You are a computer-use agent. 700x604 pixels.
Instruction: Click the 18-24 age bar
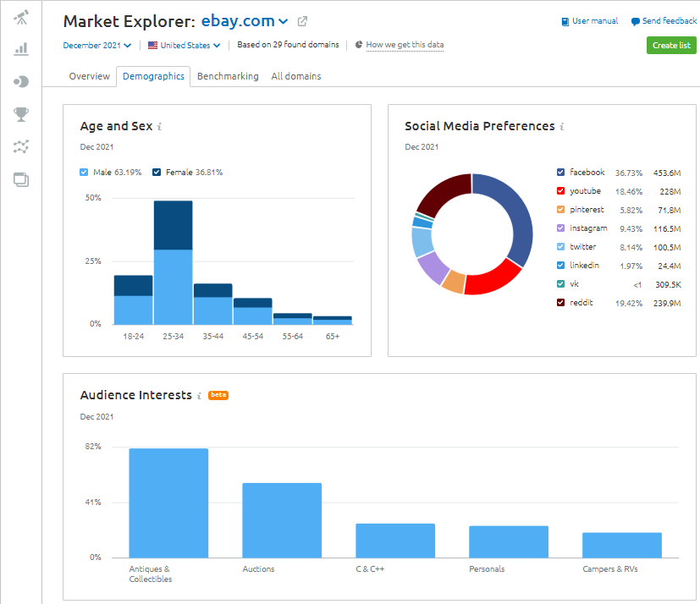[133, 299]
